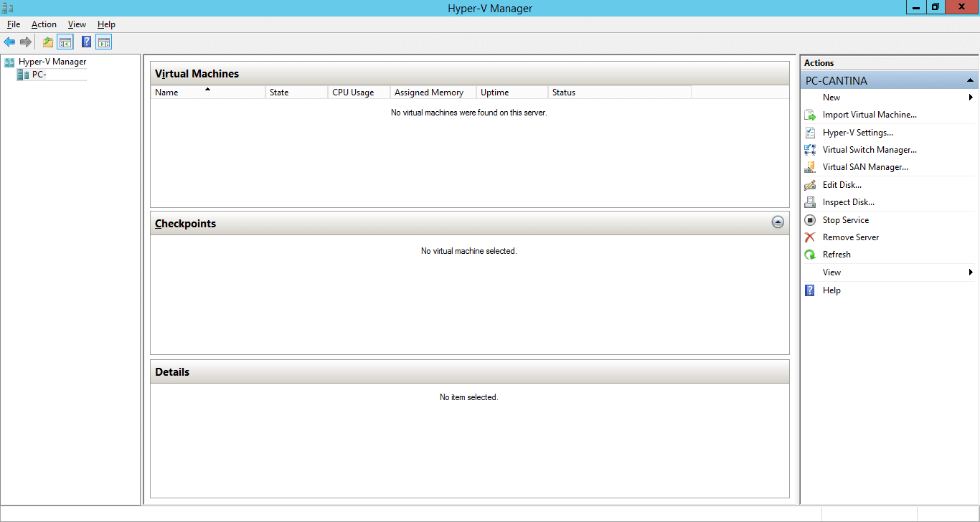Screen dimensions: 980x522
Task: Click the blue Help question-mark toolbar icon
Action: (x=87, y=42)
